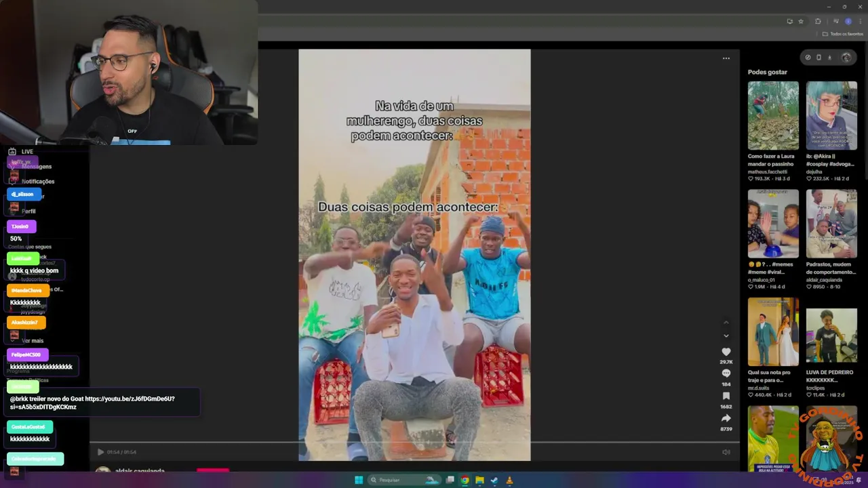
Task: Open Chrome from the taskbar
Action: [465, 480]
